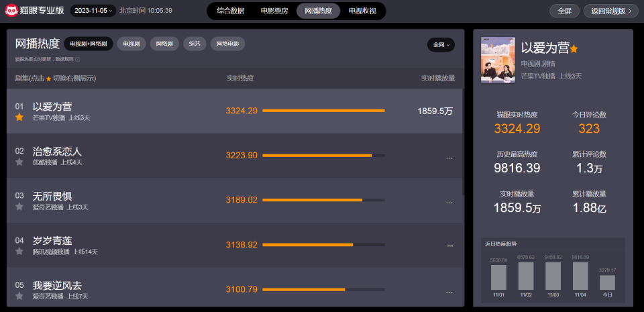644x312 pixels.
Task: Click the 11/01 trend bar
Action: pyautogui.click(x=498, y=277)
